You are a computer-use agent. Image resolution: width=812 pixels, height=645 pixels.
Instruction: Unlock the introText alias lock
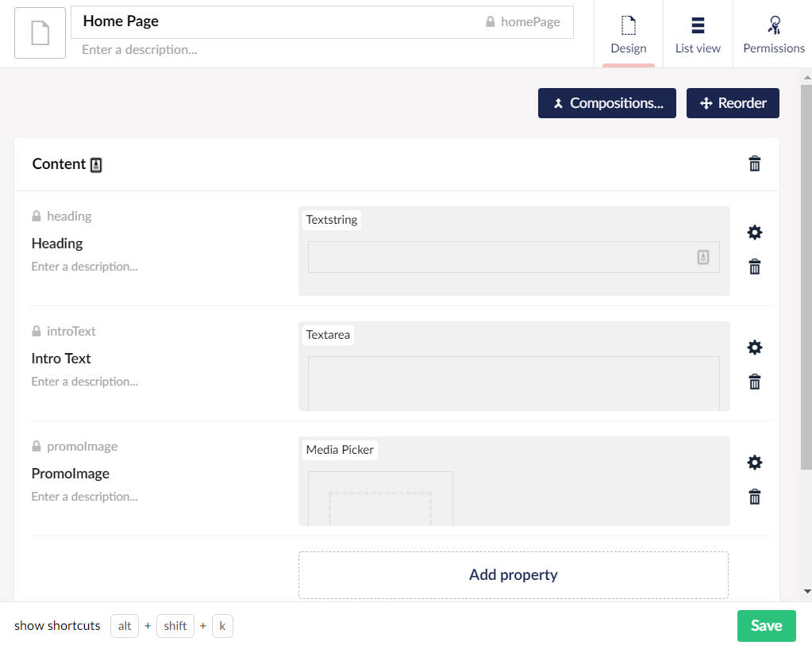click(x=37, y=331)
